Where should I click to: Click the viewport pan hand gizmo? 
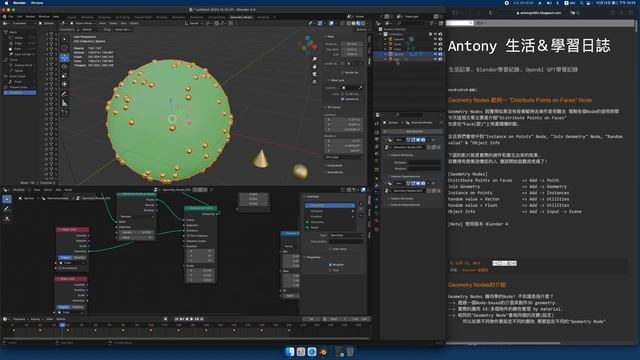tap(315, 67)
